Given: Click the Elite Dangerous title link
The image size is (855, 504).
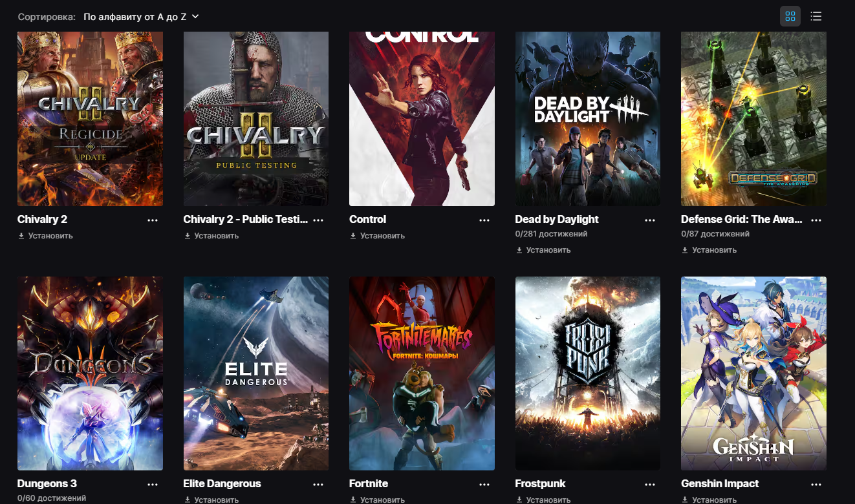Looking at the screenshot, I should pos(222,483).
